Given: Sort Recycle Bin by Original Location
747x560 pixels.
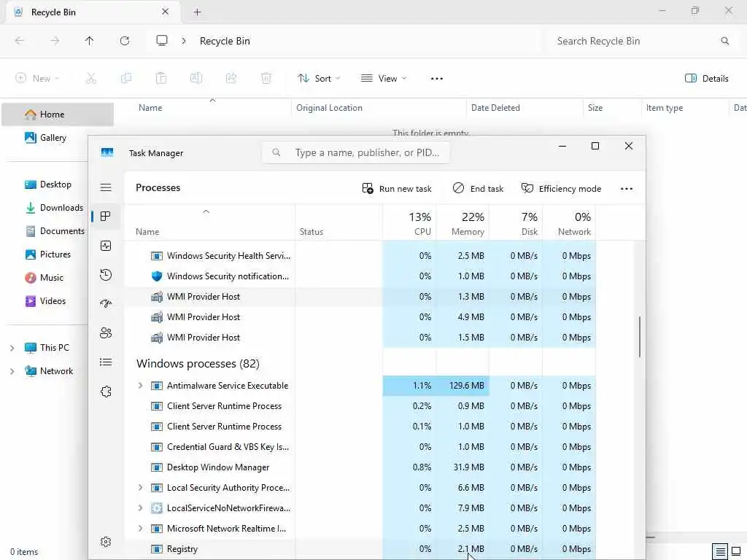Looking at the screenshot, I should pos(379,108).
